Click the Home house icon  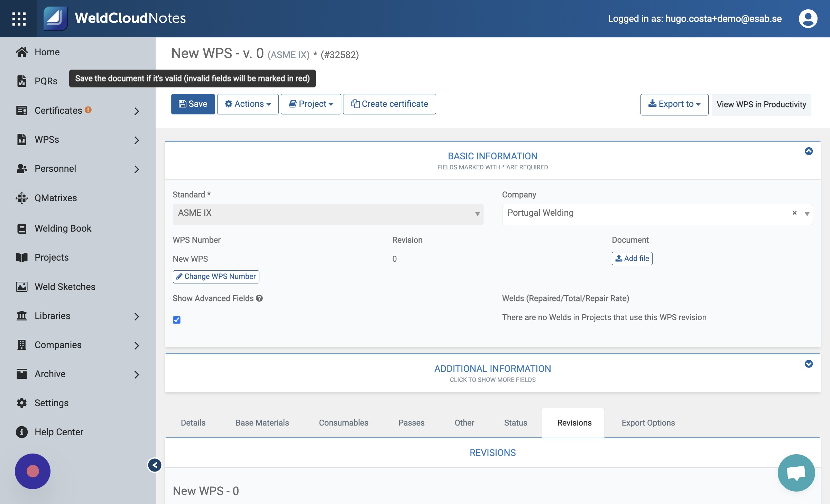21,52
